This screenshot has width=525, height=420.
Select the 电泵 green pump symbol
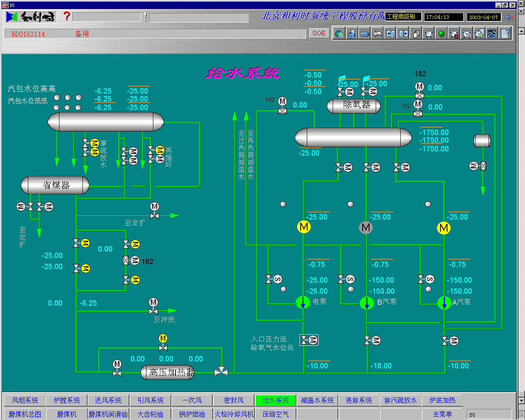click(x=303, y=303)
